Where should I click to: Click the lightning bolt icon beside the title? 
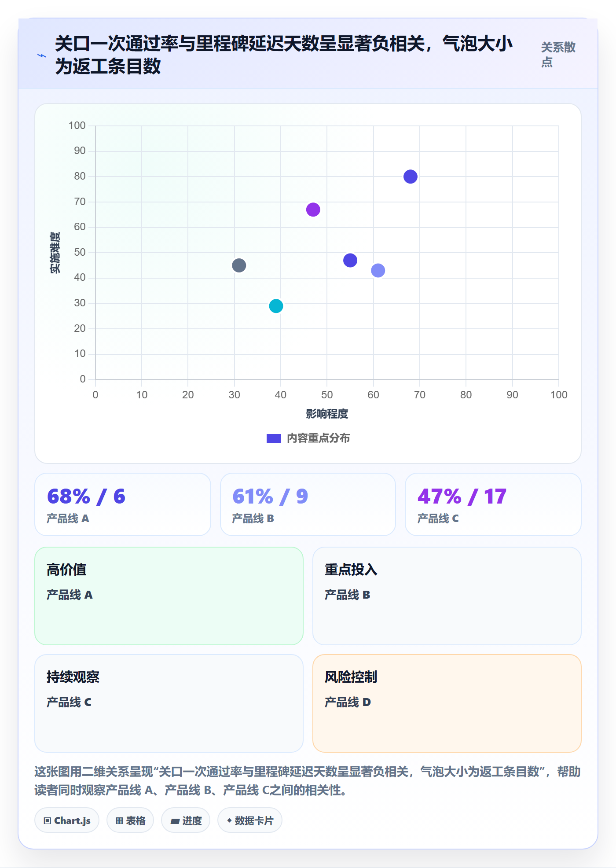pyautogui.click(x=42, y=55)
